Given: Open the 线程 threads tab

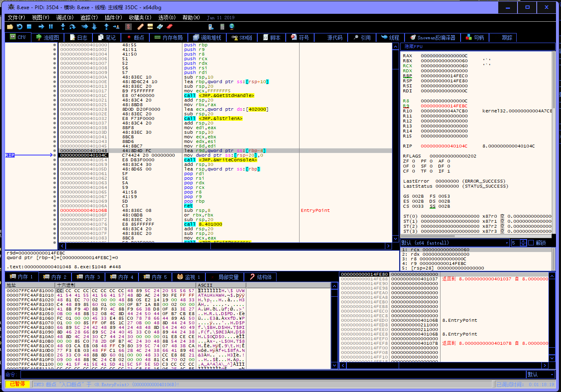Looking at the screenshot, I should 390,37.
